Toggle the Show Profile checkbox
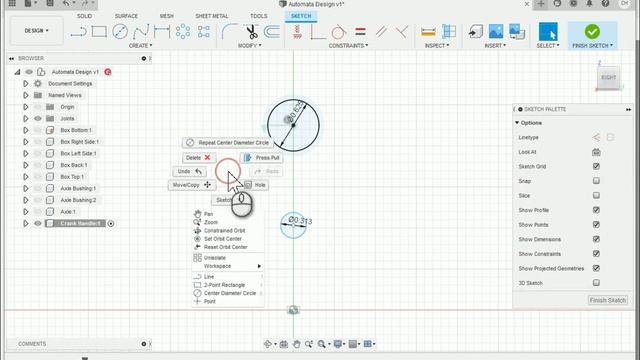This screenshot has height=360, width=640. pyautogui.click(x=596, y=210)
